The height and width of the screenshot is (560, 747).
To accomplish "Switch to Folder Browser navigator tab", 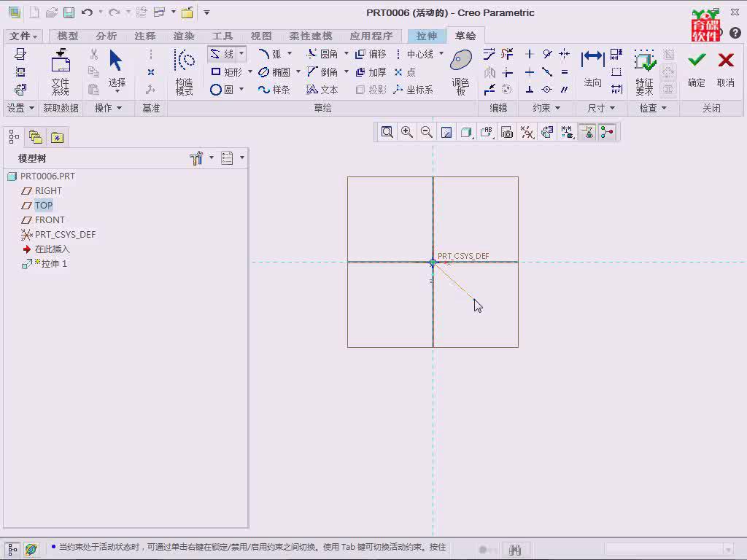I will 36,137.
